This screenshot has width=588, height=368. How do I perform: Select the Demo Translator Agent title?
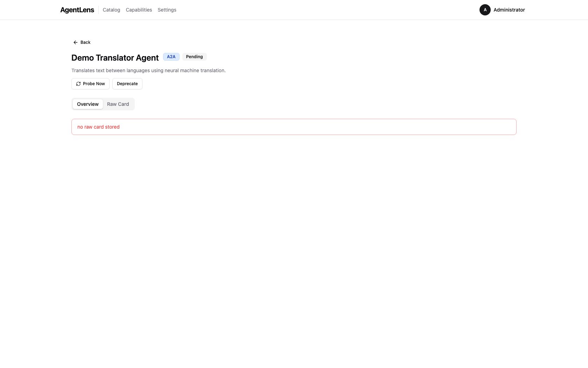tap(115, 57)
